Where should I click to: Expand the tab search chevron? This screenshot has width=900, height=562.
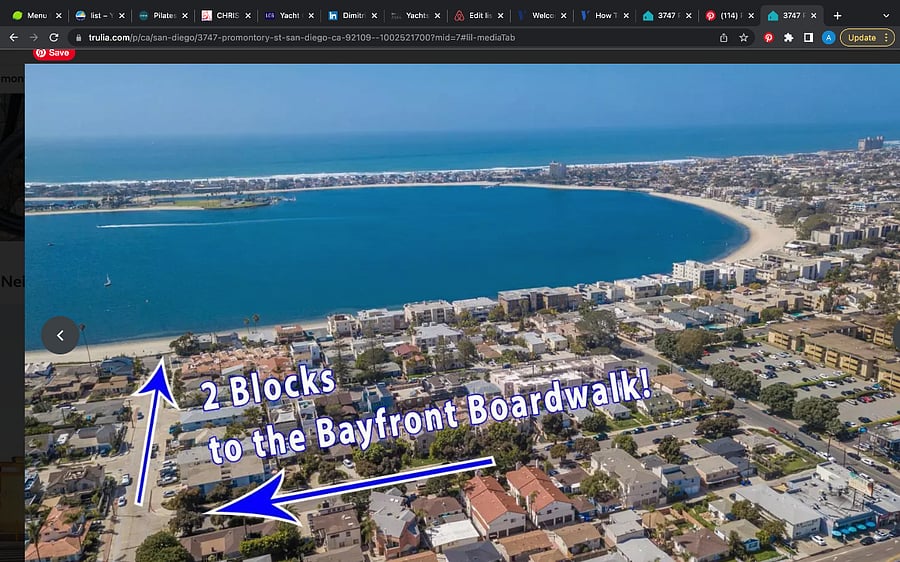click(x=886, y=15)
